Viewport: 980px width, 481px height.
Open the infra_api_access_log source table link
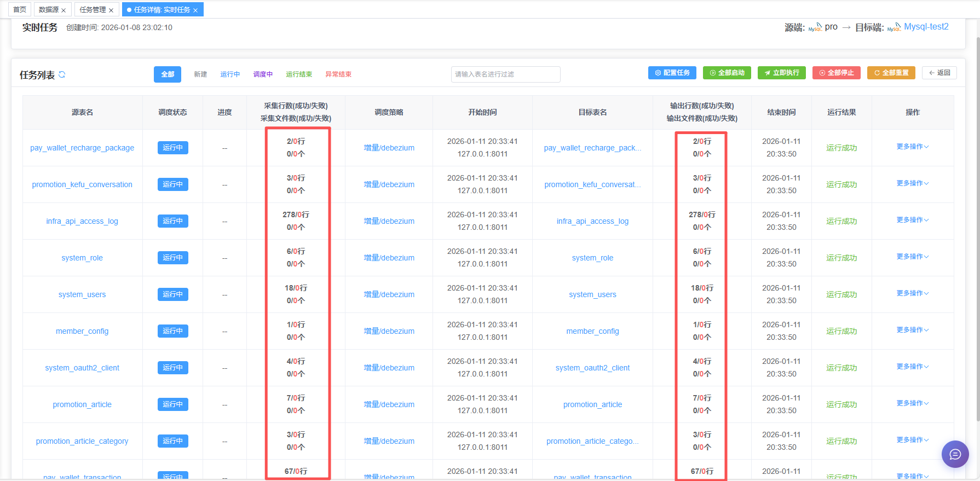82,221
